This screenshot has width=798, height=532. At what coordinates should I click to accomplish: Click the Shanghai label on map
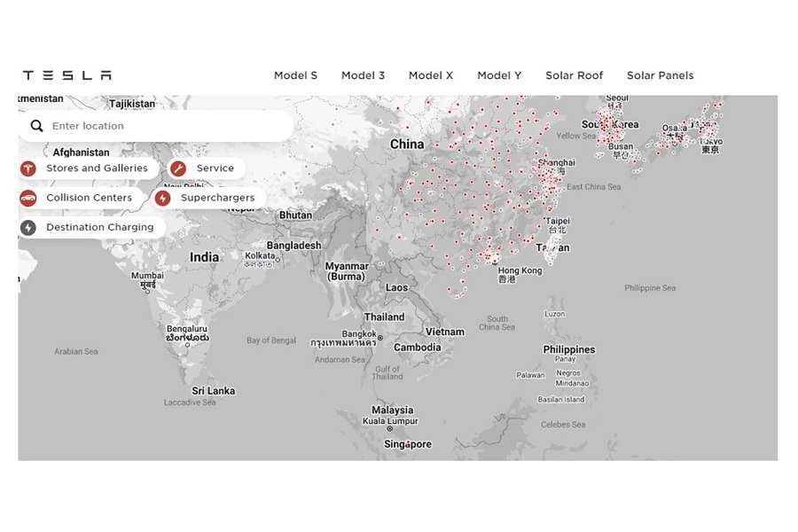(x=557, y=162)
